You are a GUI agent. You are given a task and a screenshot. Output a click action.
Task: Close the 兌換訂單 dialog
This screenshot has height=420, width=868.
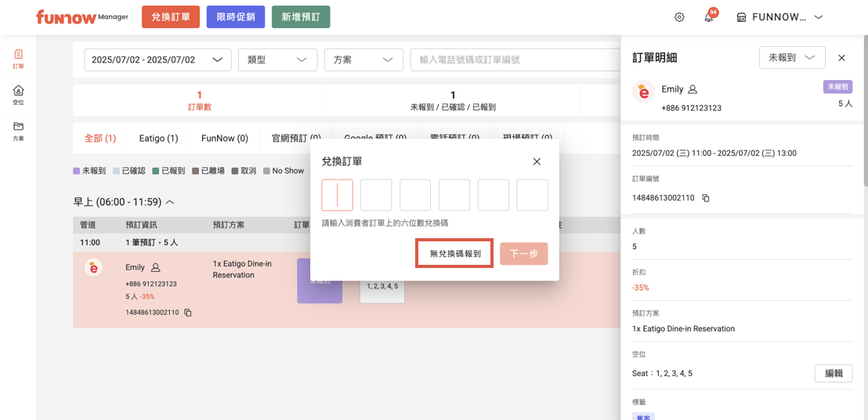tap(537, 161)
